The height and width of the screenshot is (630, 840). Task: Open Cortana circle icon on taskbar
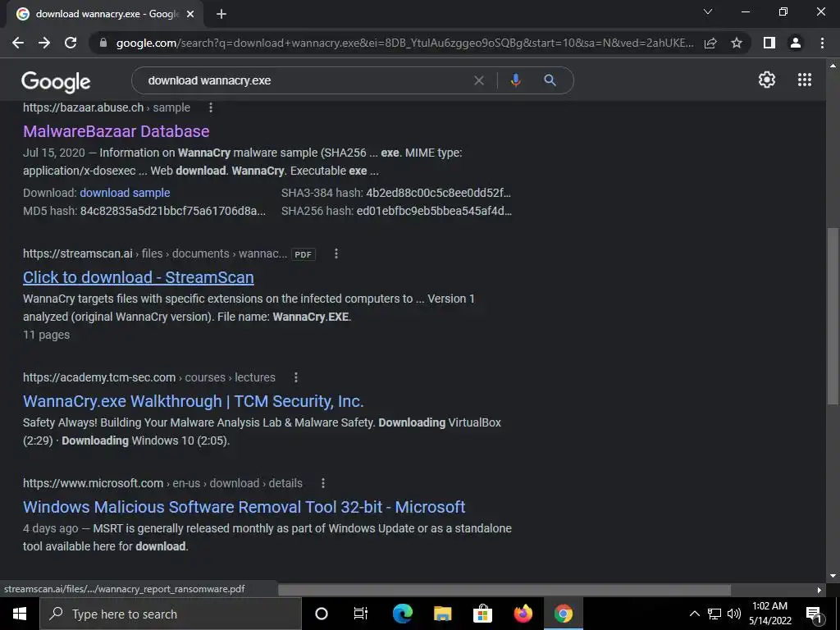pos(322,614)
